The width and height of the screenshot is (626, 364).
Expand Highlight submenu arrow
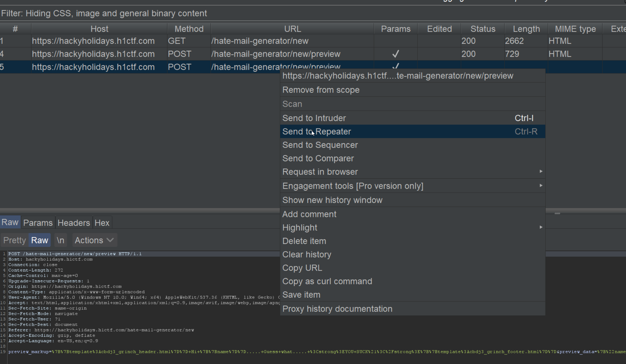click(x=541, y=227)
